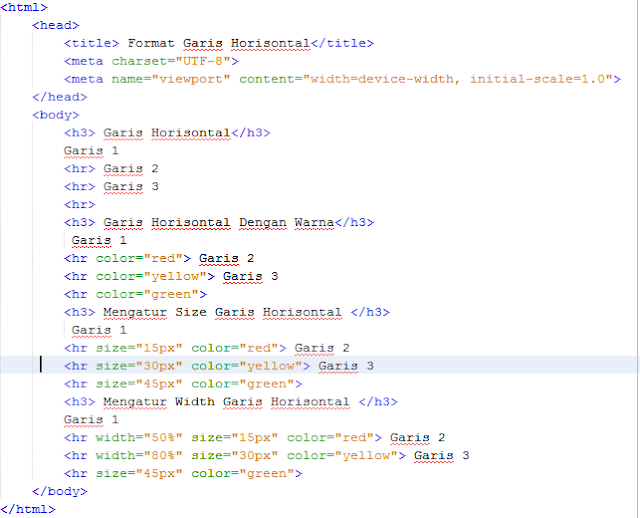The height and width of the screenshot is (518, 640).
Task: Click the meta charset="UTF-8" line
Action: 151,61
